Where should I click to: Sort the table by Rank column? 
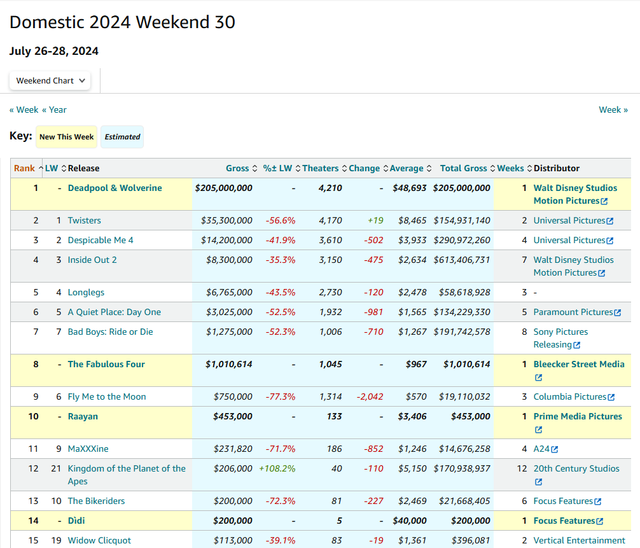24,168
